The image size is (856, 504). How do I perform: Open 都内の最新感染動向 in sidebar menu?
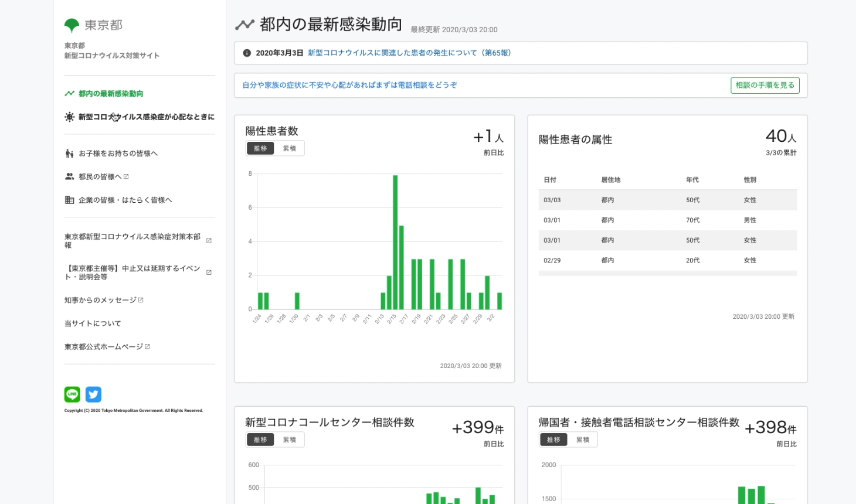(111, 94)
